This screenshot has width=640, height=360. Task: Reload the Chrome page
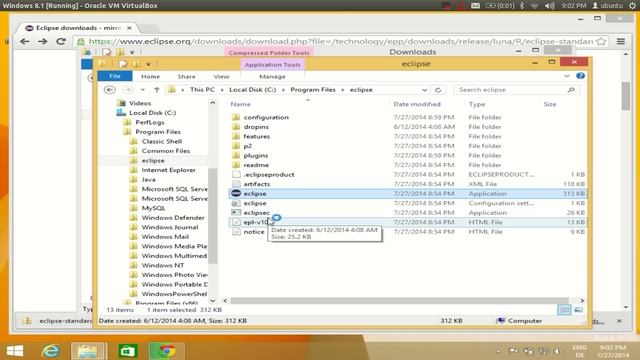tap(61, 41)
